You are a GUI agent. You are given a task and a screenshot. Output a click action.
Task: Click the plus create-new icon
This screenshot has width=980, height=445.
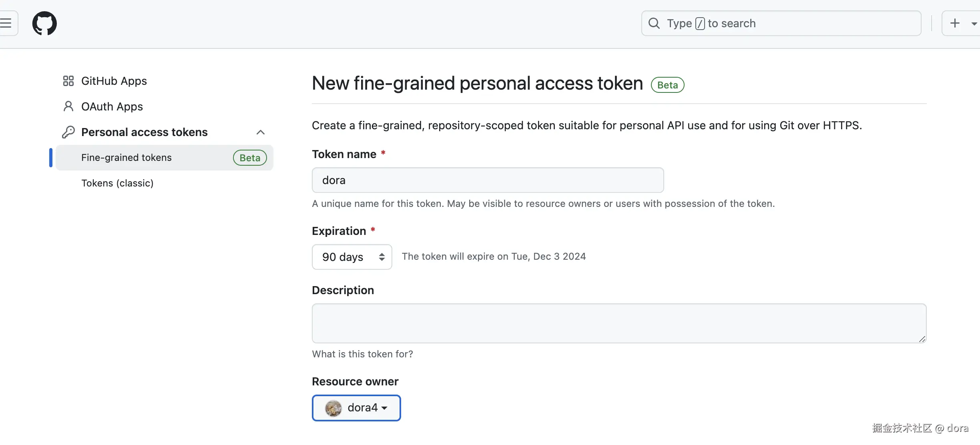tap(955, 23)
